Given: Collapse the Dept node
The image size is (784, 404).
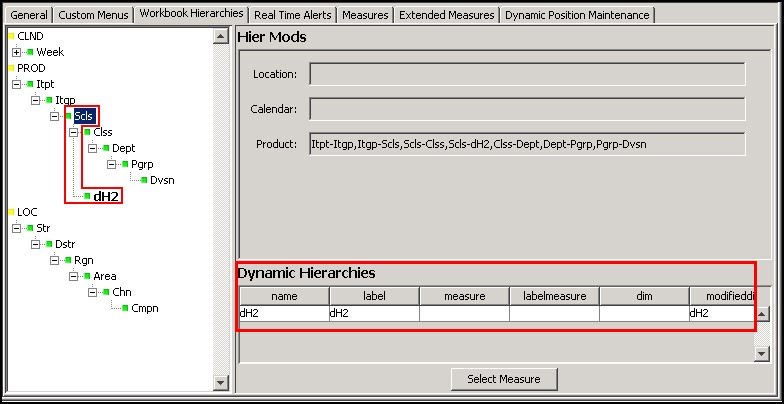Looking at the screenshot, I should [x=93, y=148].
